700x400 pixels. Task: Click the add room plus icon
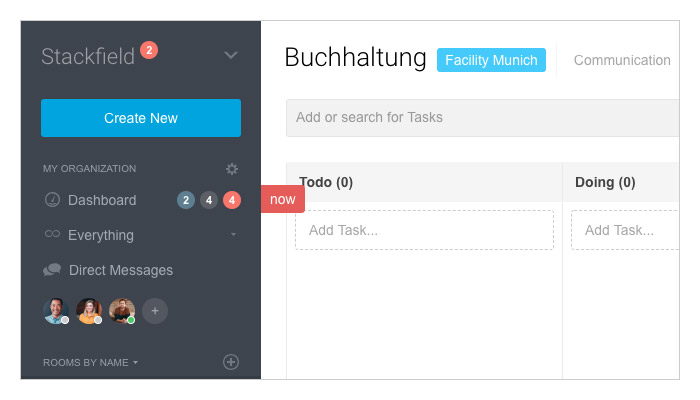(231, 362)
